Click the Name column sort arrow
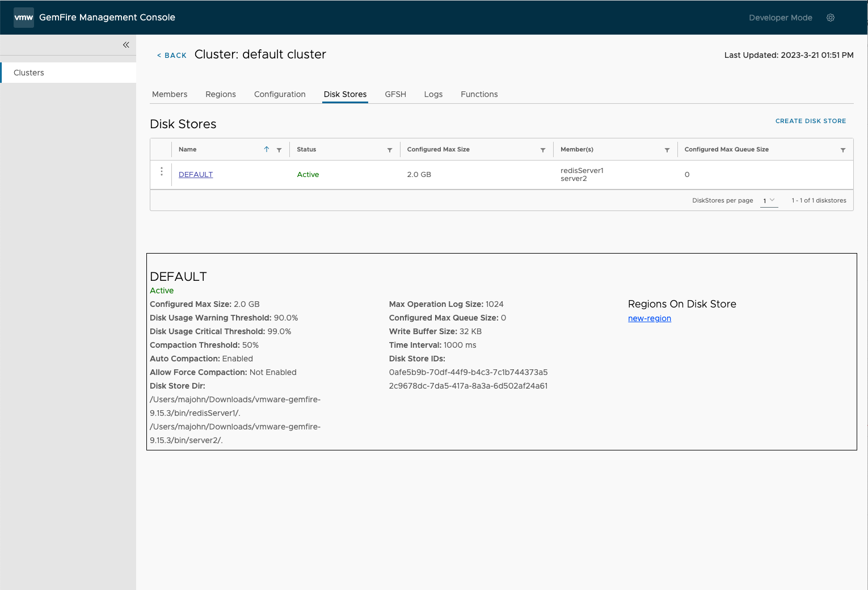Screen dimensions: 868x590 point(267,149)
